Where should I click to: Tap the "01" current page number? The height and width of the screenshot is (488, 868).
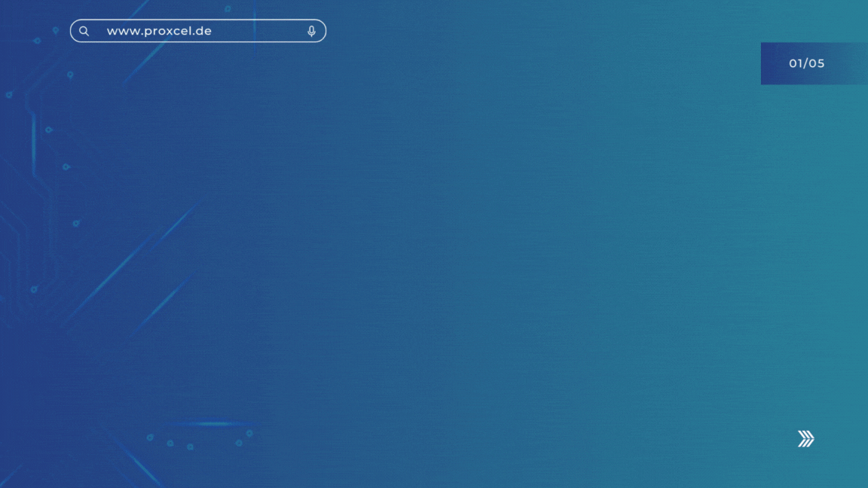coord(796,63)
